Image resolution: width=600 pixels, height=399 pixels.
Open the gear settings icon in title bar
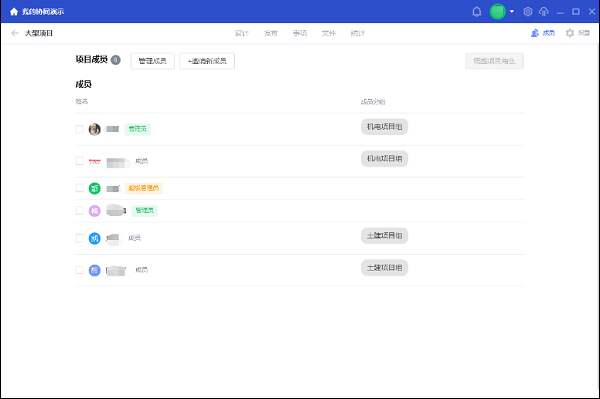(x=528, y=11)
